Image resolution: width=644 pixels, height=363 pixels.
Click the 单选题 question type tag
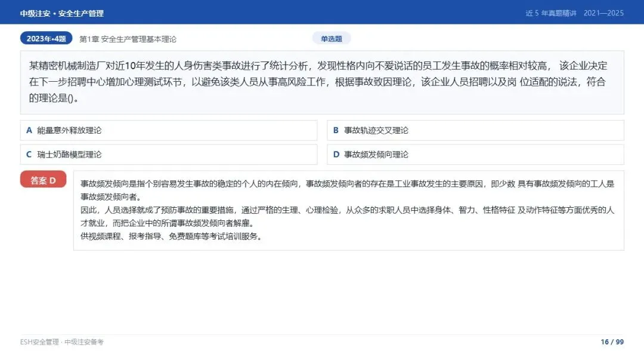(x=331, y=39)
